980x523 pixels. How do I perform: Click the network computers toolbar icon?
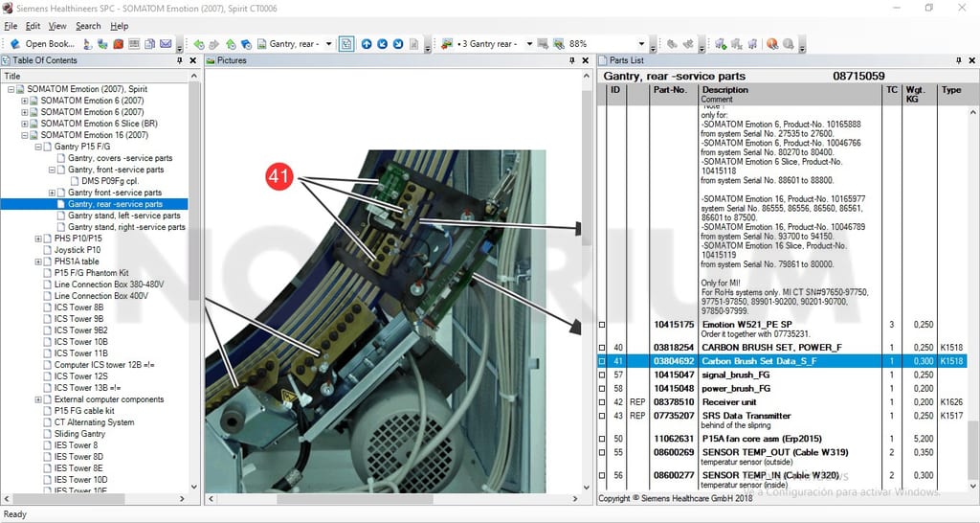coord(102,44)
